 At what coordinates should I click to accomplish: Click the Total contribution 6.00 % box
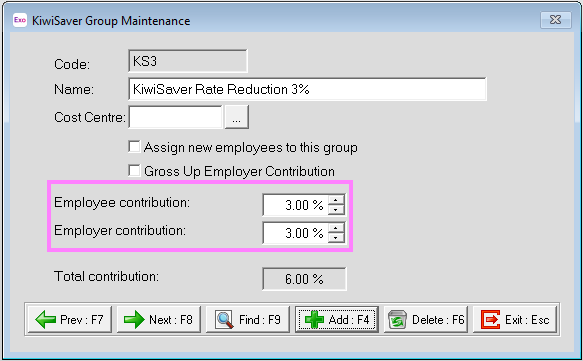point(304,279)
